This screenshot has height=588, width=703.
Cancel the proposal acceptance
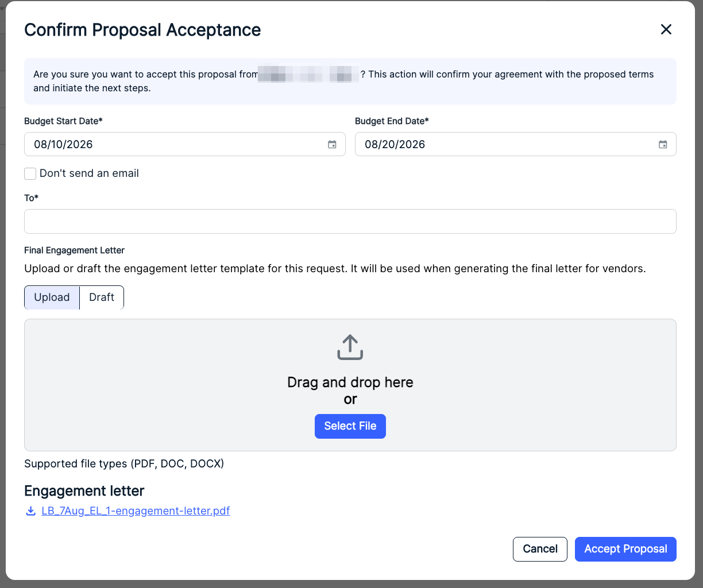[540, 549]
